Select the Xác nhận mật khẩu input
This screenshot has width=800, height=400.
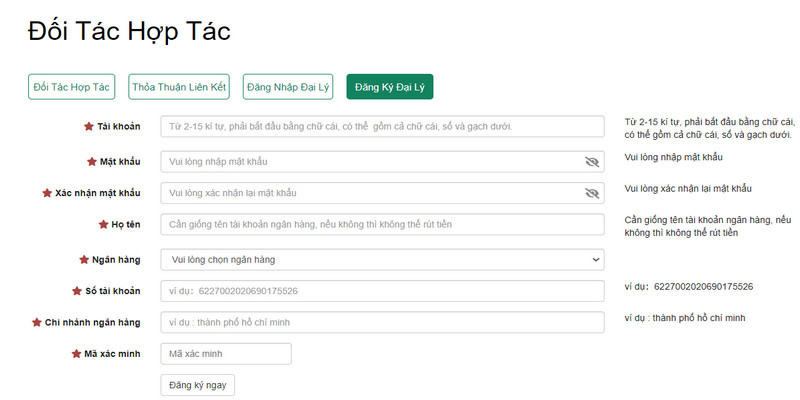[370, 192]
